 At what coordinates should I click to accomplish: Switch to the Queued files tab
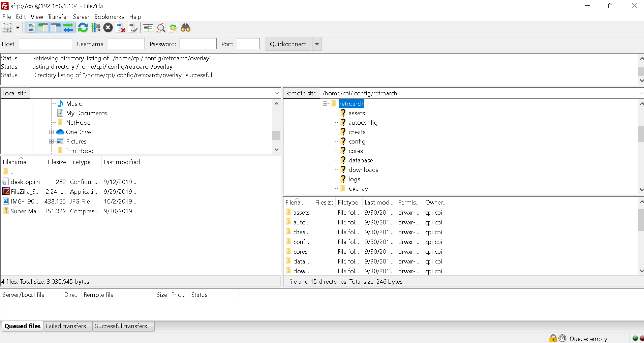(23, 326)
